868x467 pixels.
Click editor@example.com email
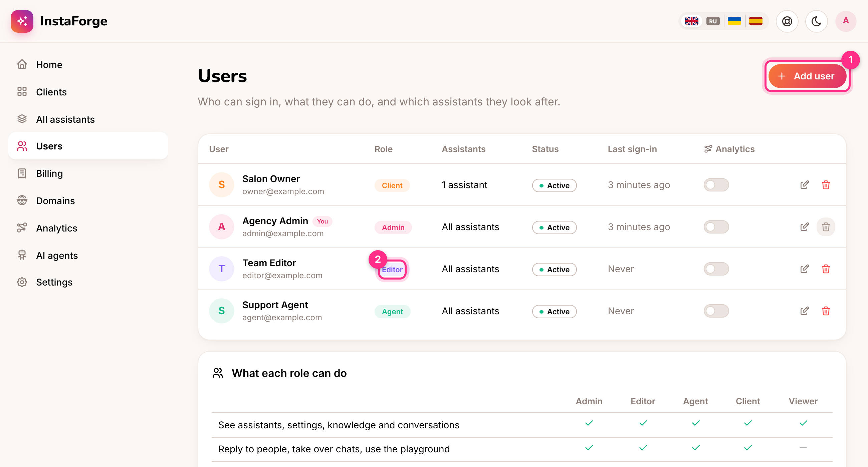(x=282, y=276)
